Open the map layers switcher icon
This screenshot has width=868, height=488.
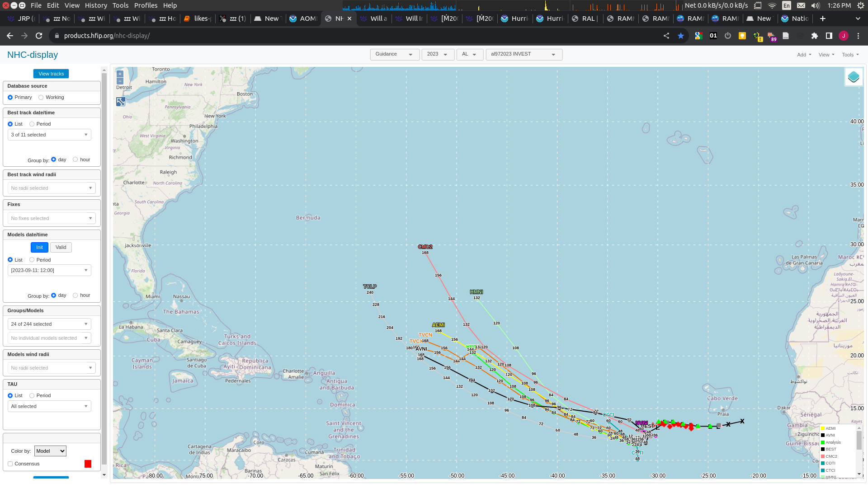click(x=854, y=77)
